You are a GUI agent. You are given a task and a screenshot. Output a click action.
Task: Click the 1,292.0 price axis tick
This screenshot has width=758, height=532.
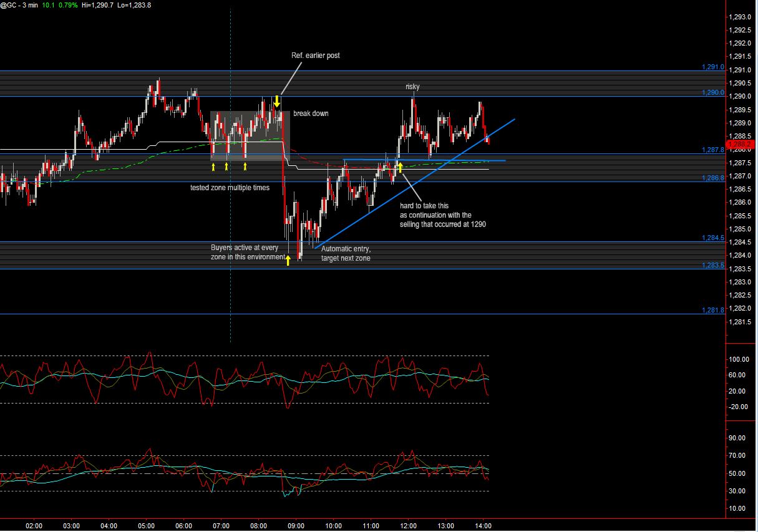pos(740,43)
